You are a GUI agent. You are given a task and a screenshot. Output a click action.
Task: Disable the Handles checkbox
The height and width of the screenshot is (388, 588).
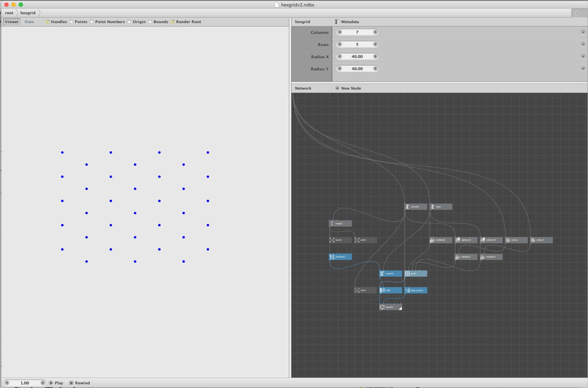coord(47,22)
